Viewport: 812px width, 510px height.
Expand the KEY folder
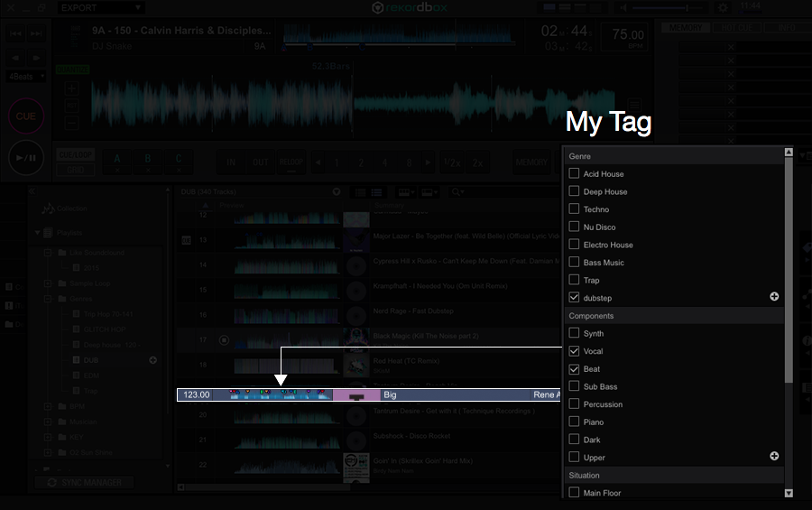pyautogui.click(x=48, y=437)
